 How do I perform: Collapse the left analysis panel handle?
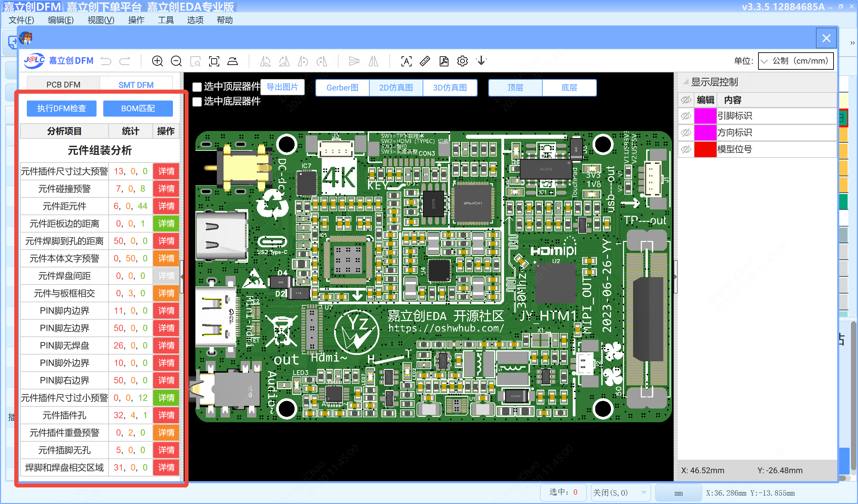(182, 276)
